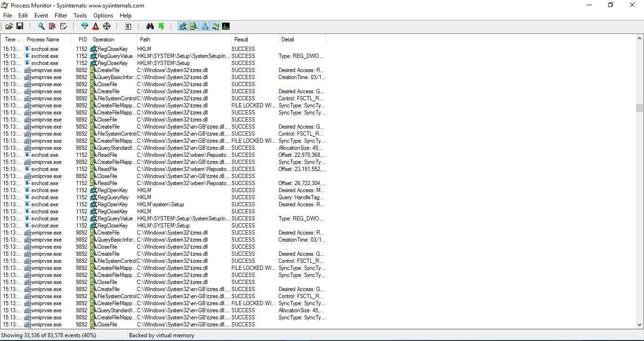The width and height of the screenshot is (644, 341).
Task: Open the Options menu
Action: coord(103,15)
